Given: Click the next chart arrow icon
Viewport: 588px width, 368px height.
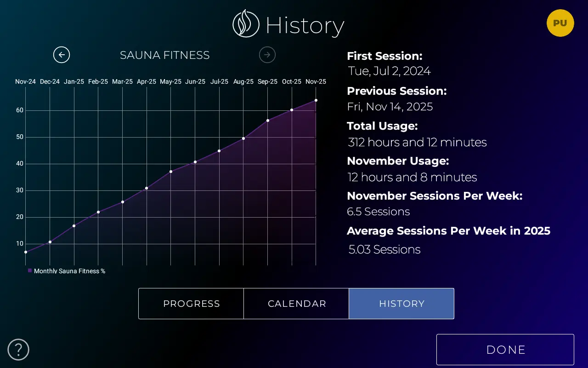Looking at the screenshot, I should pyautogui.click(x=267, y=55).
